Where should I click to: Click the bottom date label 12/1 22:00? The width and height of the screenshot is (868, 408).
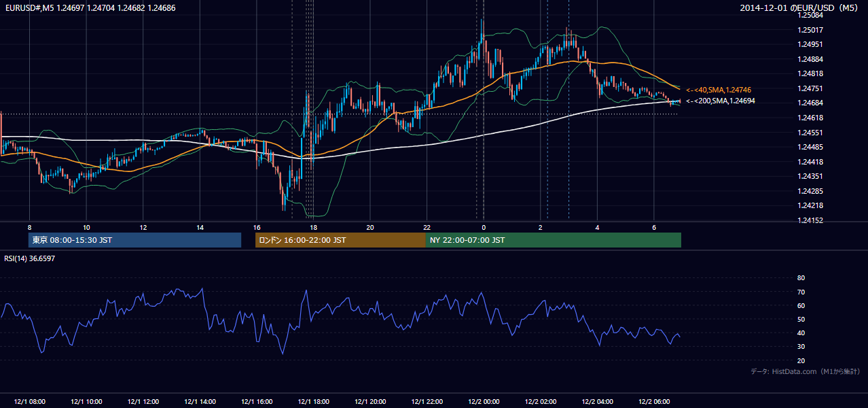point(427,402)
